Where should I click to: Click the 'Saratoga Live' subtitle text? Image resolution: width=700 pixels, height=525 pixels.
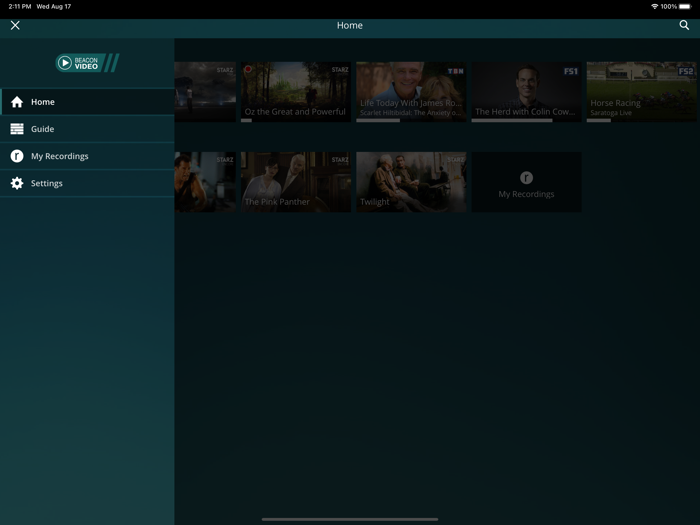(x=611, y=113)
